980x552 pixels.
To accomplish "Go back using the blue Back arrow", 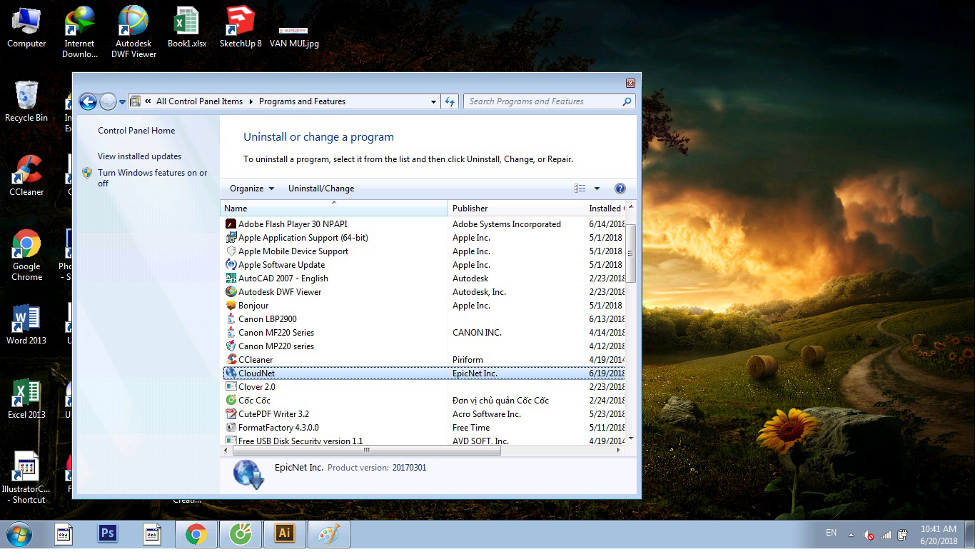I will point(88,102).
